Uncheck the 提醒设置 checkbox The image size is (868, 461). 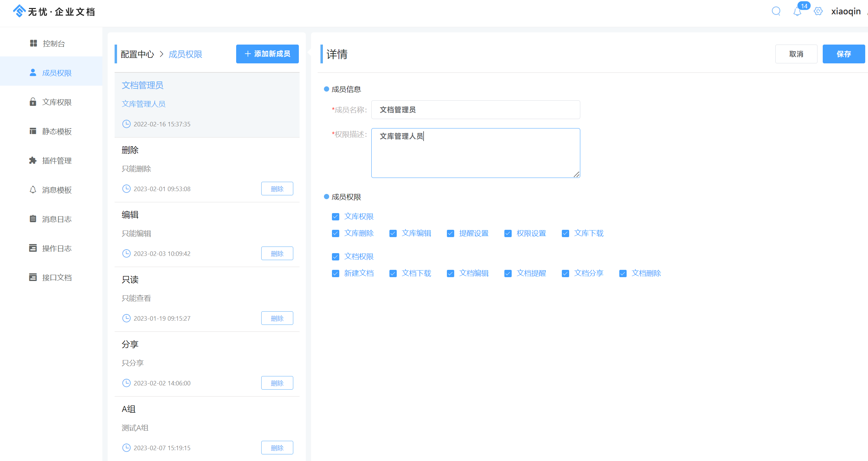pos(450,233)
